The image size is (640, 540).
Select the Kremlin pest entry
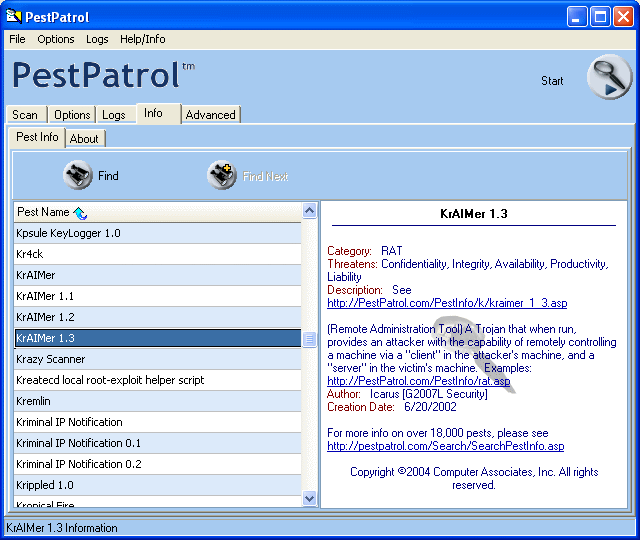coord(158,401)
